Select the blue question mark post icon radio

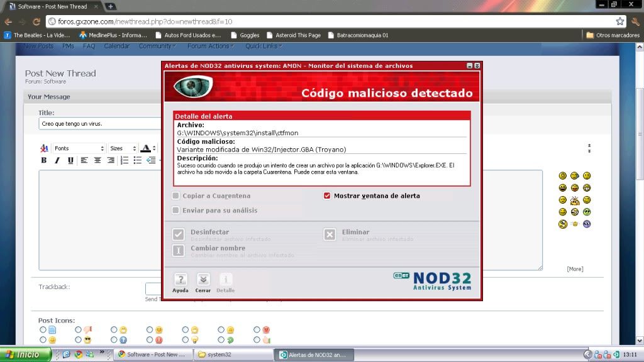114,340
